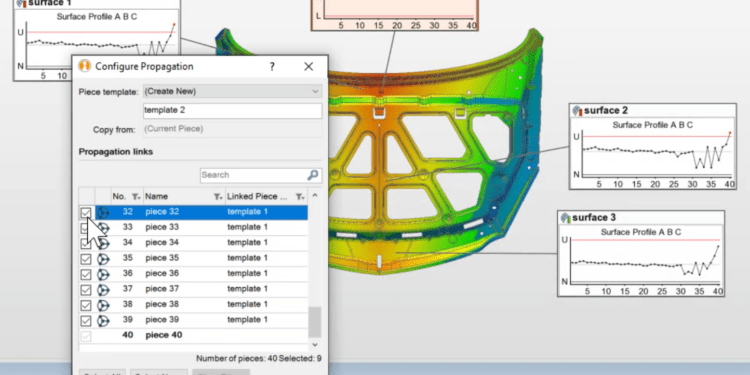Uncheck the piece 35 checkbox

coord(86,259)
